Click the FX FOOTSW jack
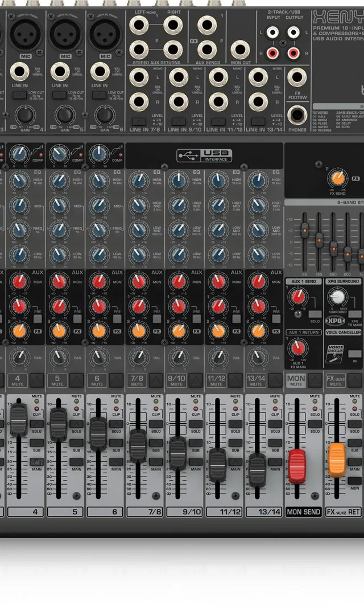 [x=297, y=77]
